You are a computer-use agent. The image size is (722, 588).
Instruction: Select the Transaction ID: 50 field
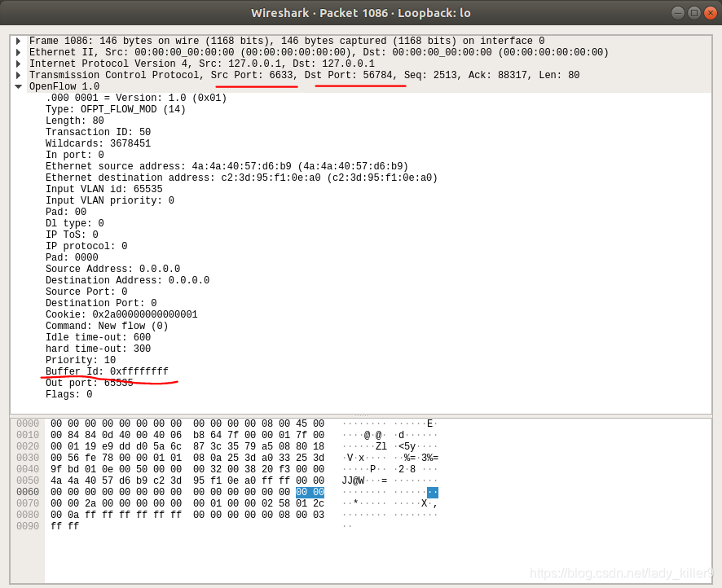(98, 132)
